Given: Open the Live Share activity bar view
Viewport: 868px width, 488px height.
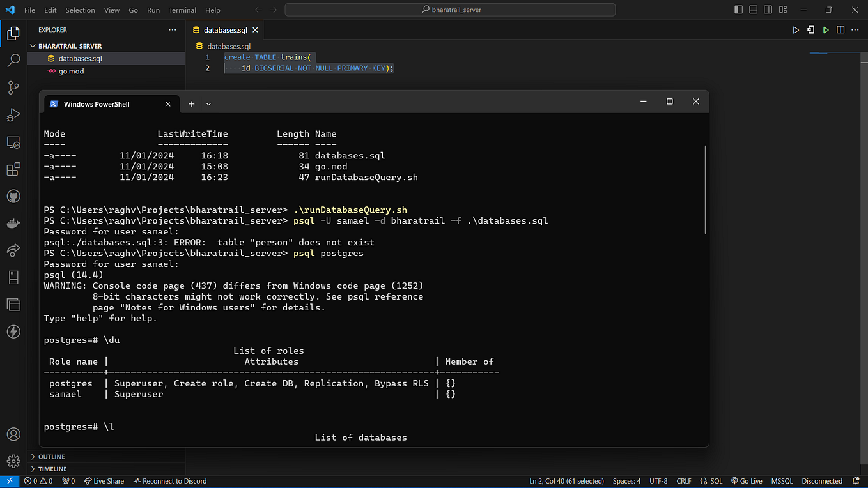Looking at the screenshot, I should [13, 250].
